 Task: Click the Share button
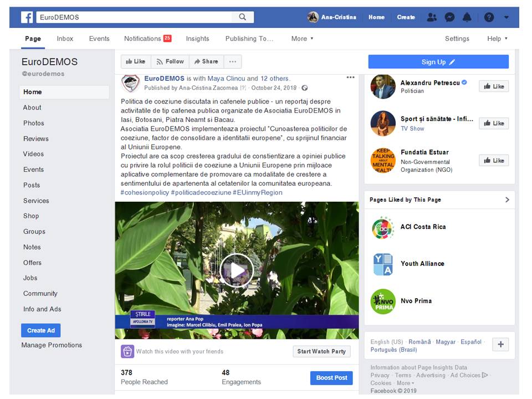point(206,62)
